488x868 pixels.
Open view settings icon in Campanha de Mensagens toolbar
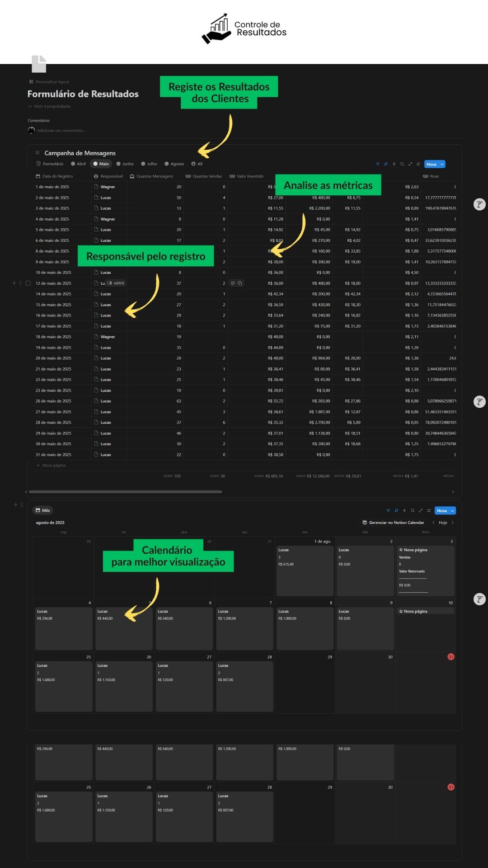pyautogui.click(x=418, y=164)
